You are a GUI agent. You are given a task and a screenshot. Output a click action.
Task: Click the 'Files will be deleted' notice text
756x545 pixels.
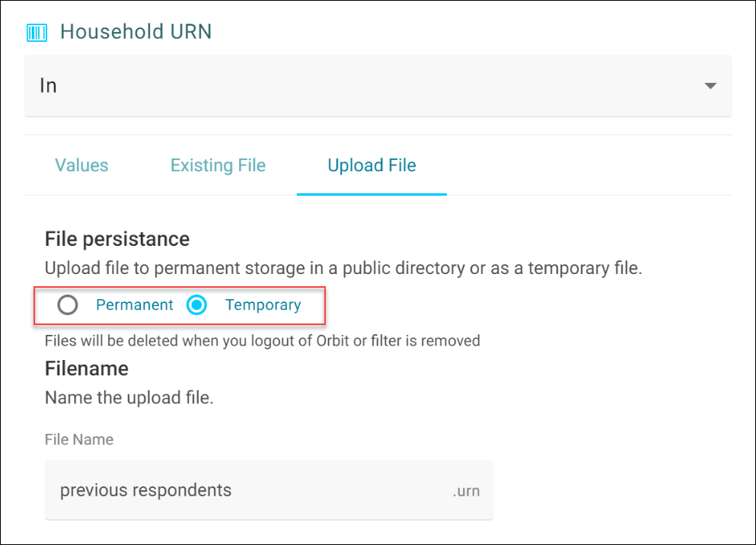coord(263,341)
